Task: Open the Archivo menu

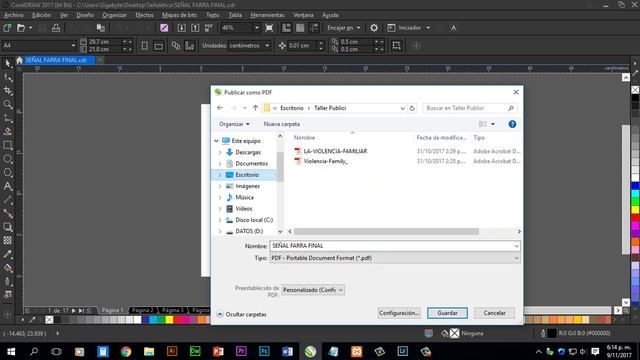Action: tap(13, 15)
